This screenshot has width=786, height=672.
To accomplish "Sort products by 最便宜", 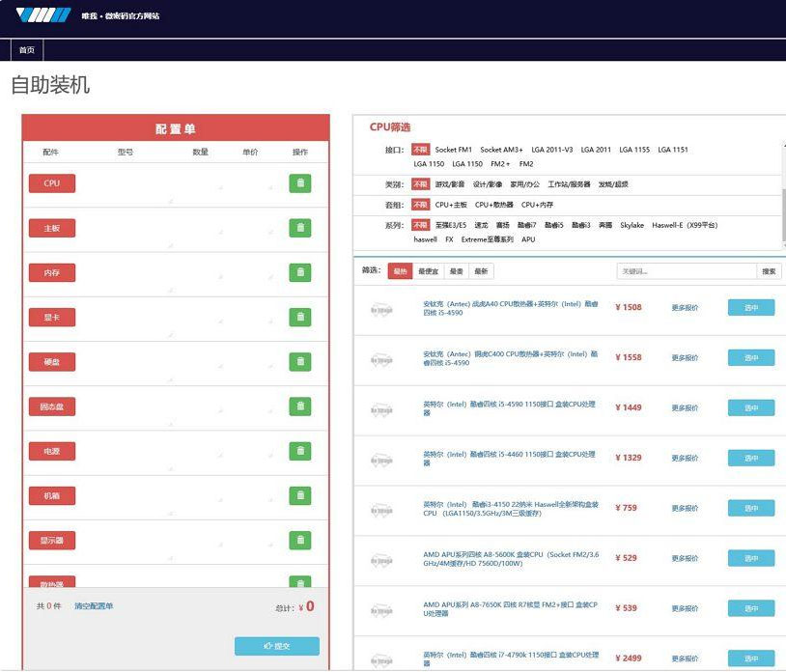I will 428,271.
